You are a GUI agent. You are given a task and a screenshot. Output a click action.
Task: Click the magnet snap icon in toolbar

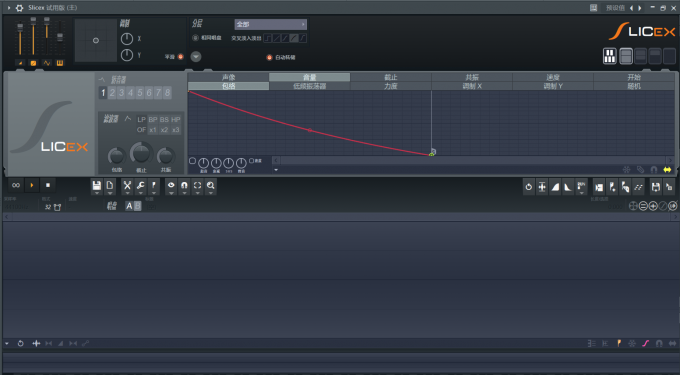[x=184, y=186]
